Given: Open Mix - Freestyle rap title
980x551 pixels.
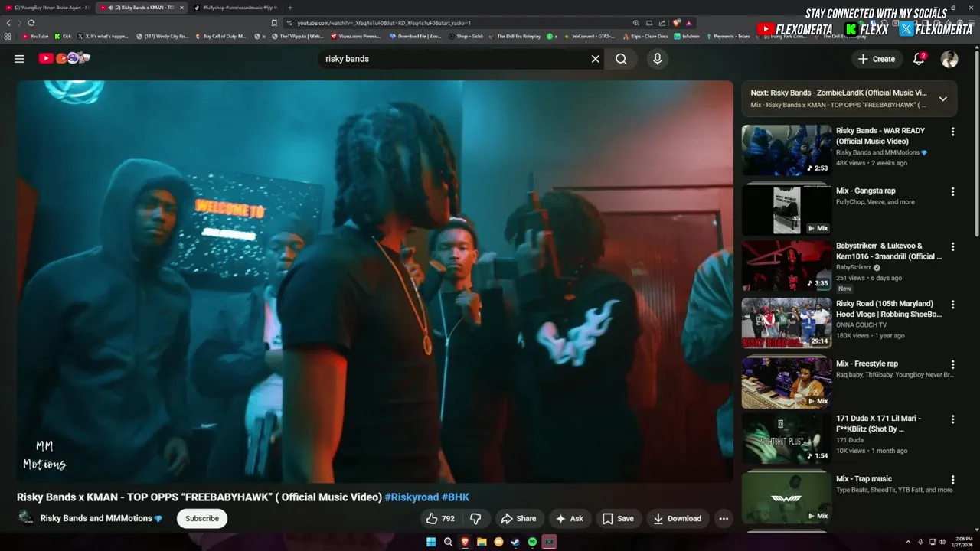Looking at the screenshot, I should pos(867,364).
